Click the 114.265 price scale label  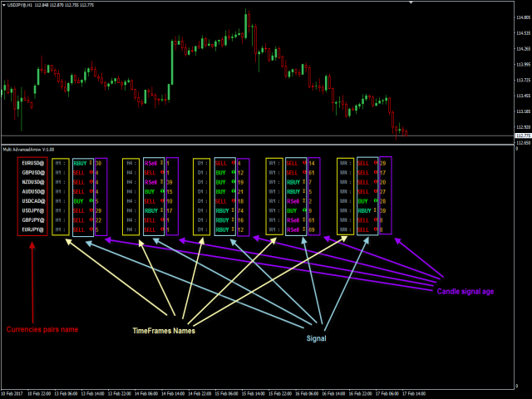pyautogui.click(x=523, y=49)
